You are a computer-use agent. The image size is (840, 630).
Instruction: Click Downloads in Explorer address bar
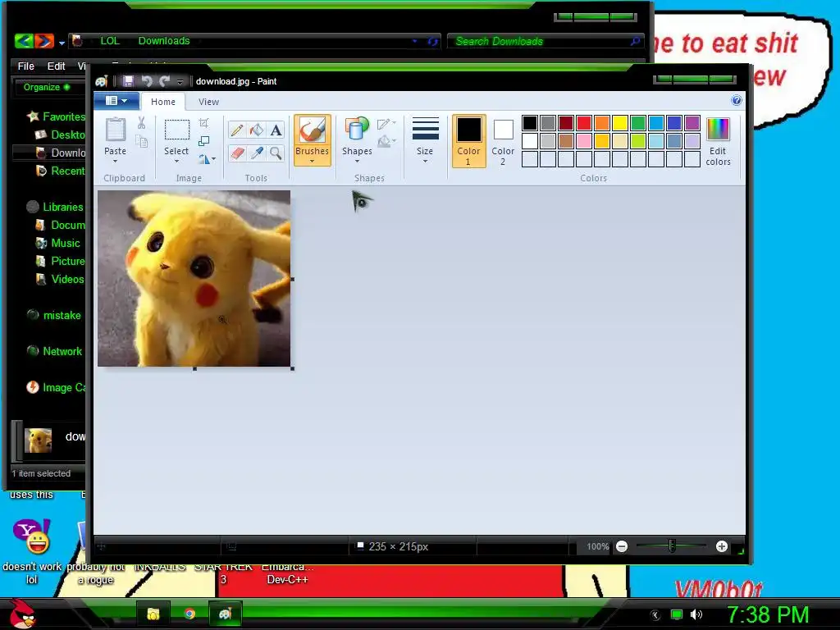(164, 41)
